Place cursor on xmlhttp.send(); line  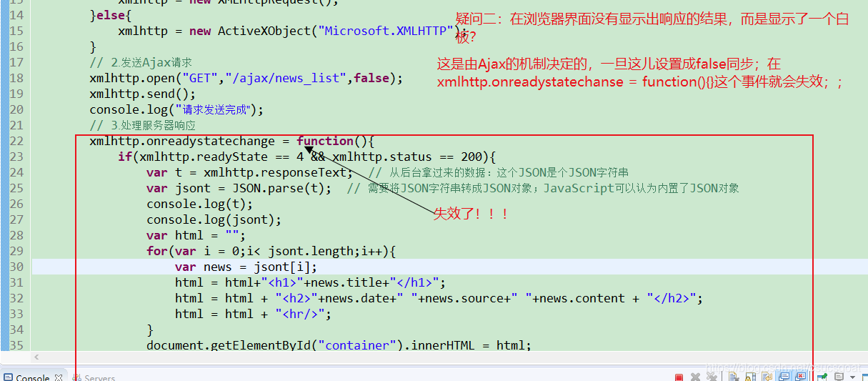coord(142,94)
